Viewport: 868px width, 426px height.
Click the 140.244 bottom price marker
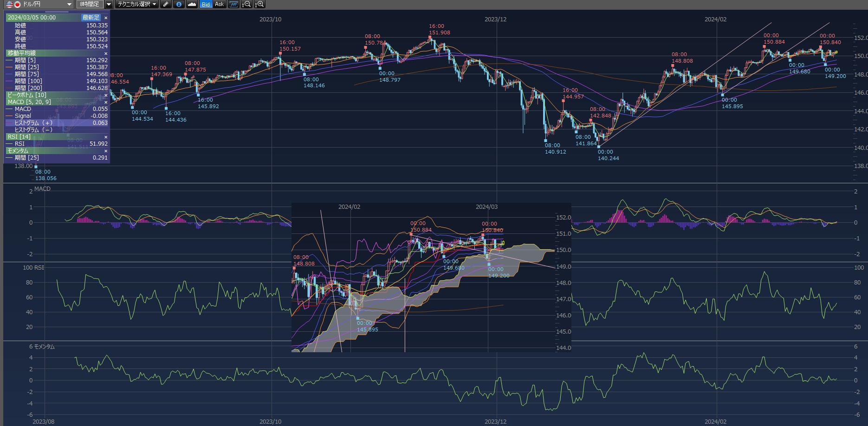pyautogui.click(x=598, y=147)
